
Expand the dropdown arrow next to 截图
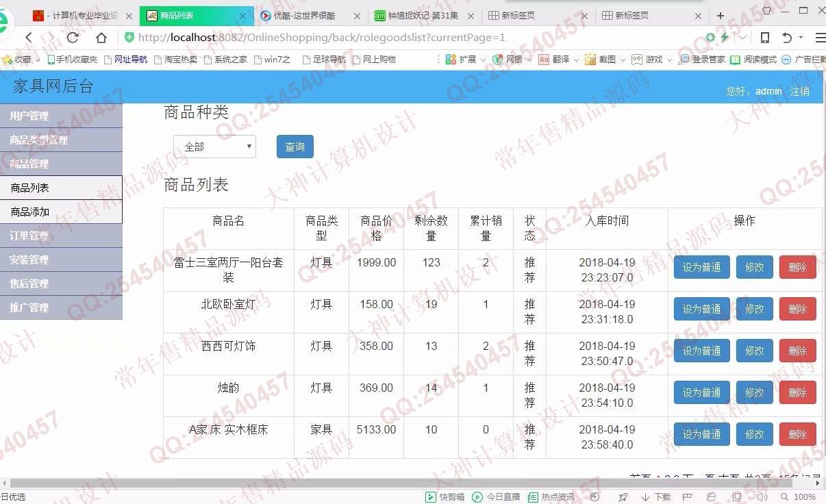pyautogui.click(x=623, y=60)
